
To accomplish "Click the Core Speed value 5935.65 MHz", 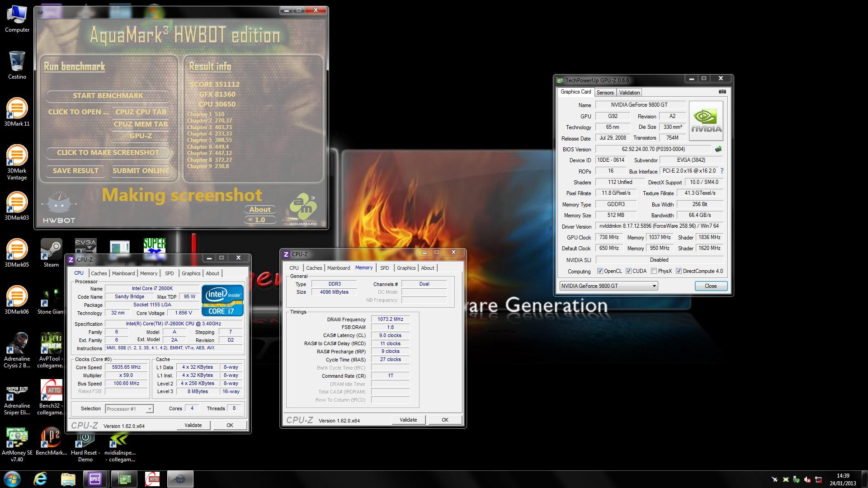I will point(127,367).
